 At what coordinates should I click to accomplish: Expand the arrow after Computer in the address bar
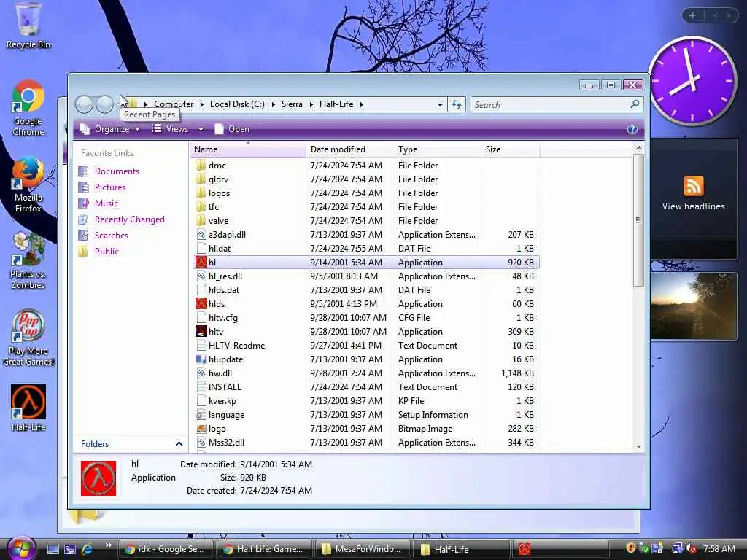[x=201, y=104]
